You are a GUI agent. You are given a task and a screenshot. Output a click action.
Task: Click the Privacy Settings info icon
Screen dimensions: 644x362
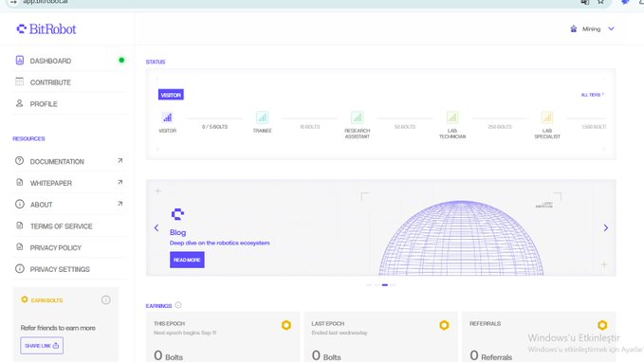coord(19,268)
